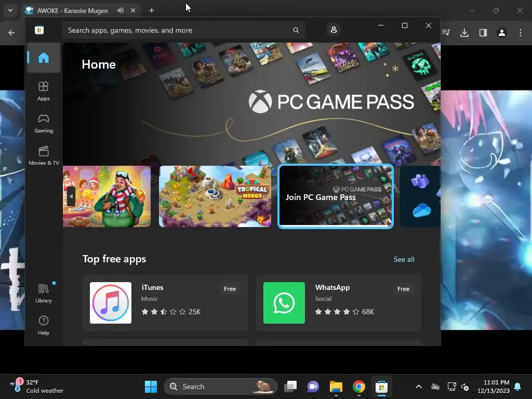Click the WhatsApp app title
Image resolution: width=532 pixels, height=399 pixels.
(x=332, y=287)
